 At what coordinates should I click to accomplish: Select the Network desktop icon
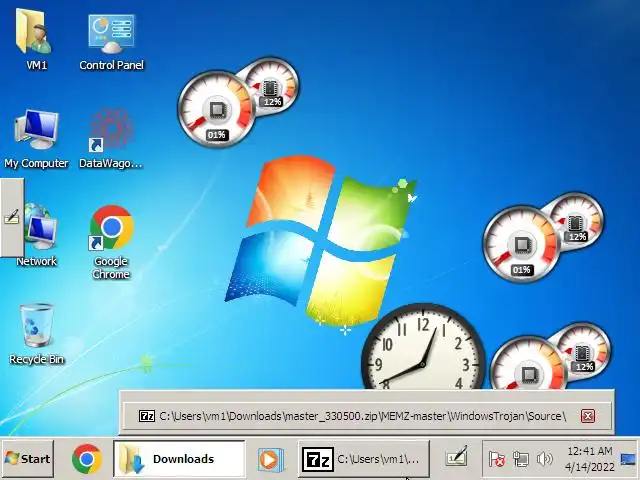pos(38,235)
